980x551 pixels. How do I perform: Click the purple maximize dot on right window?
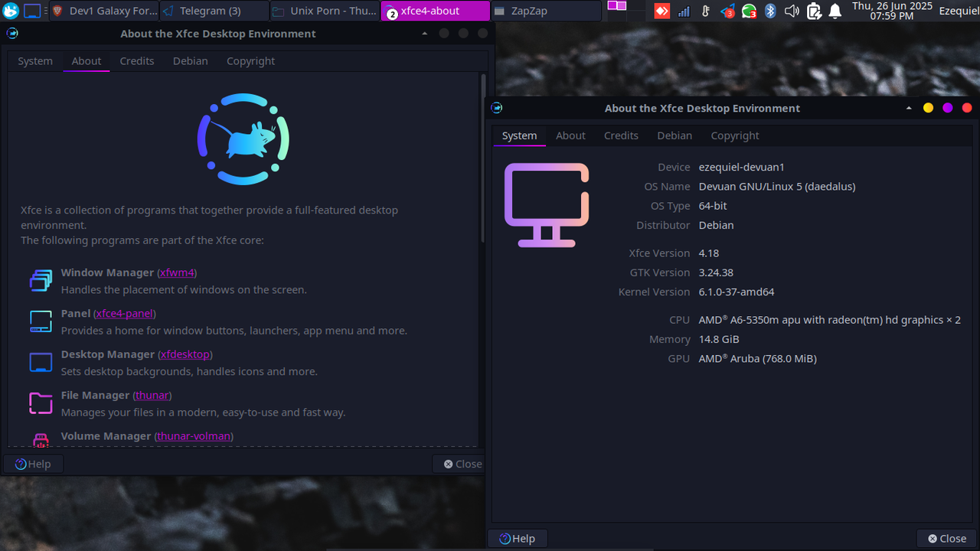tap(947, 108)
